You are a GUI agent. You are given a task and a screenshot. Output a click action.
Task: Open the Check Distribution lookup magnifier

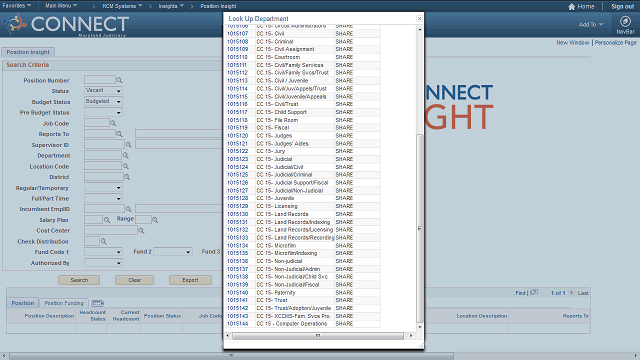pos(104,241)
